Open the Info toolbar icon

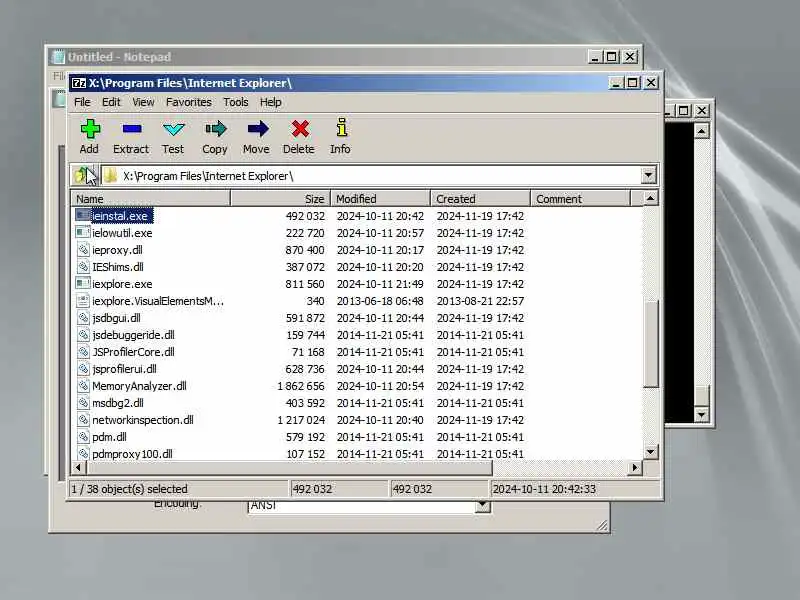click(x=342, y=128)
